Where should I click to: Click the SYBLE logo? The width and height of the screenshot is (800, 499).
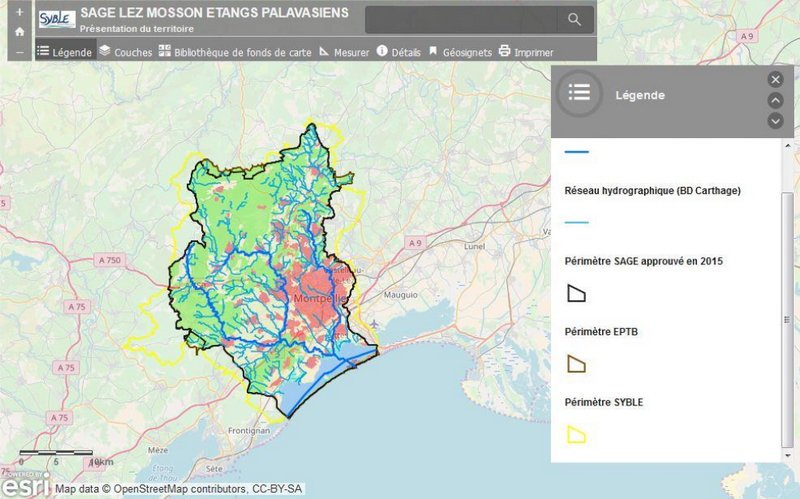[x=57, y=19]
